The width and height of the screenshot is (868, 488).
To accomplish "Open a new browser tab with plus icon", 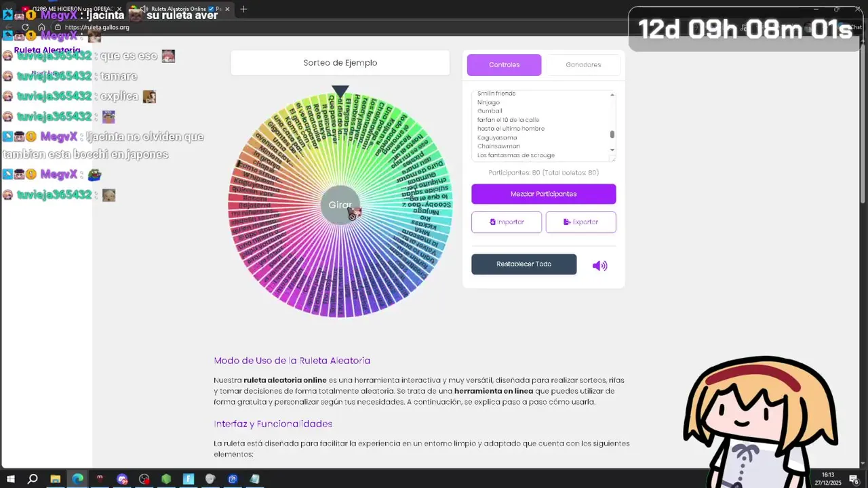I will [x=243, y=9].
